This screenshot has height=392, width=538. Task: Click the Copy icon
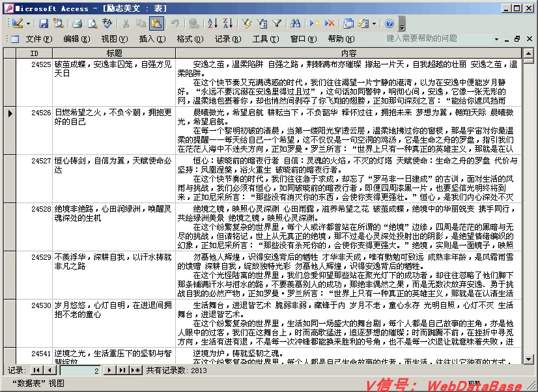pos(141,23)
